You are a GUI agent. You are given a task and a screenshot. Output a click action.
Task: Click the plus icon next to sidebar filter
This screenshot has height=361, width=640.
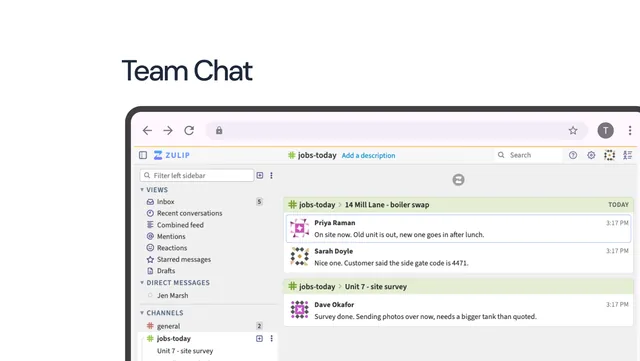[260, 176]
